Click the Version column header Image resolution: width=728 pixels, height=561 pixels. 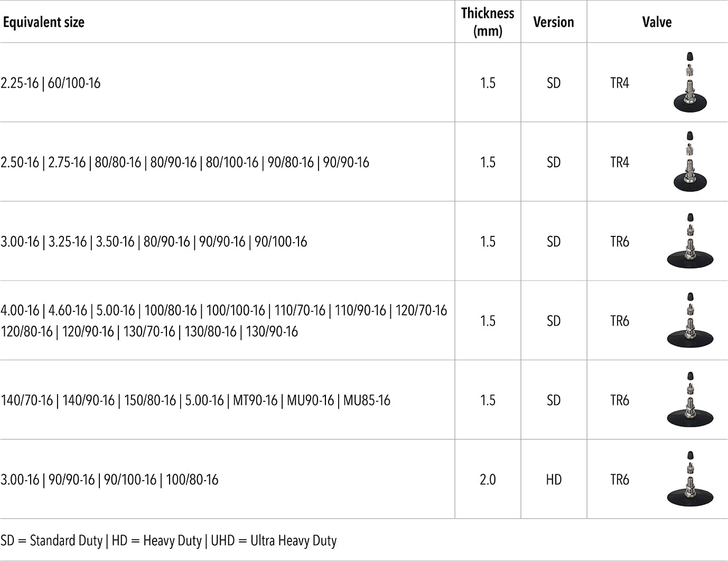point(553,22)
